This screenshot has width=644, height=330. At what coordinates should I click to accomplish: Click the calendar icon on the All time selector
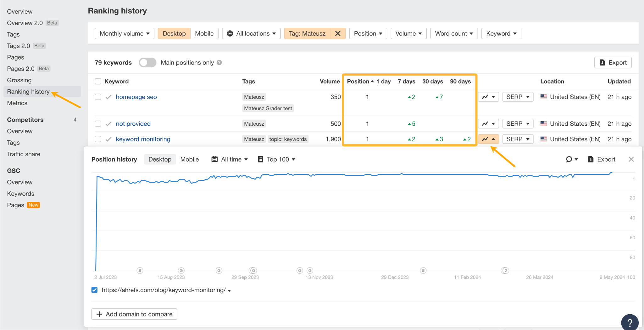point(215,159)
